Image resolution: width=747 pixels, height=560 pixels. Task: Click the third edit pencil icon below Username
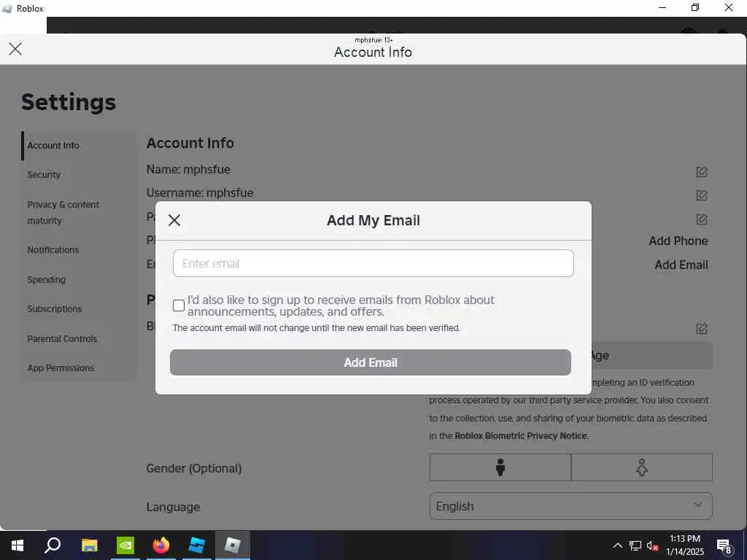(x=701, y=219)
